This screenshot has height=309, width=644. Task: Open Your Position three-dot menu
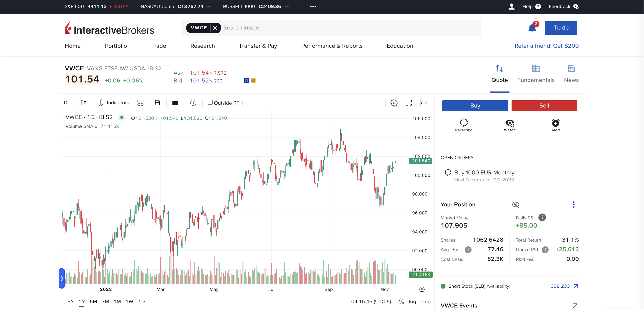573,204
